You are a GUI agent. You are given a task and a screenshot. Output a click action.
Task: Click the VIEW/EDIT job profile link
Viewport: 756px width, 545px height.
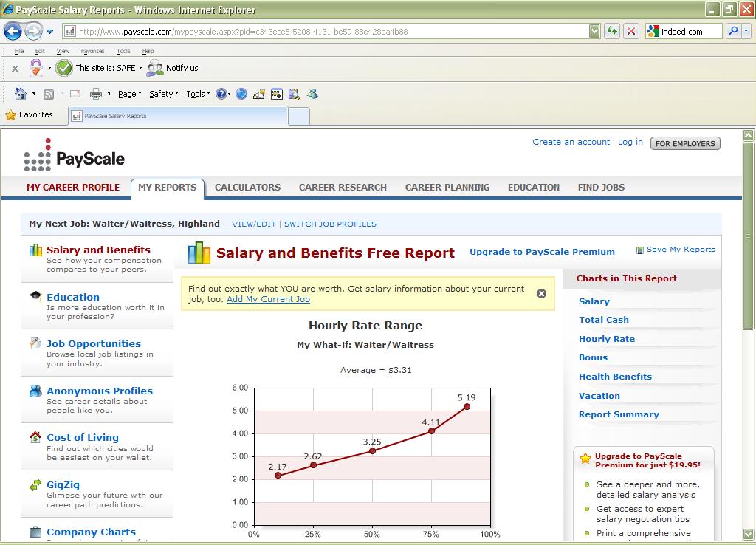click(254, 224)
